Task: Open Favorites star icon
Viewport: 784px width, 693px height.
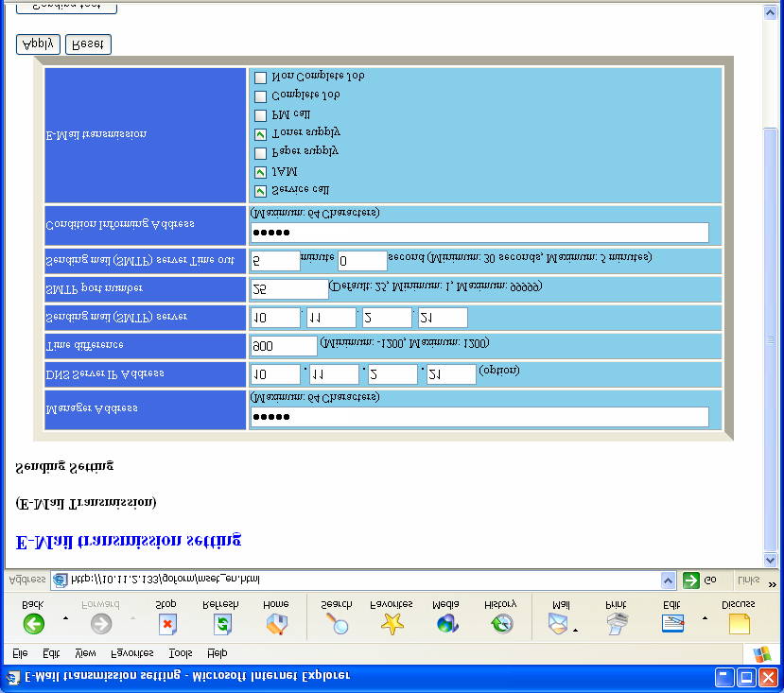Action: click(392, 624)
